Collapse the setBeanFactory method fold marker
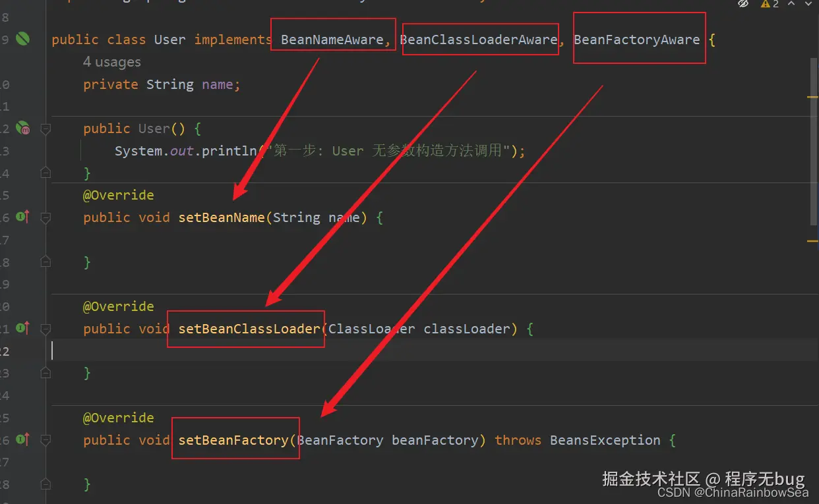Image resolution: width=819 pixels, height=504 pixels. tap(45, 439)
